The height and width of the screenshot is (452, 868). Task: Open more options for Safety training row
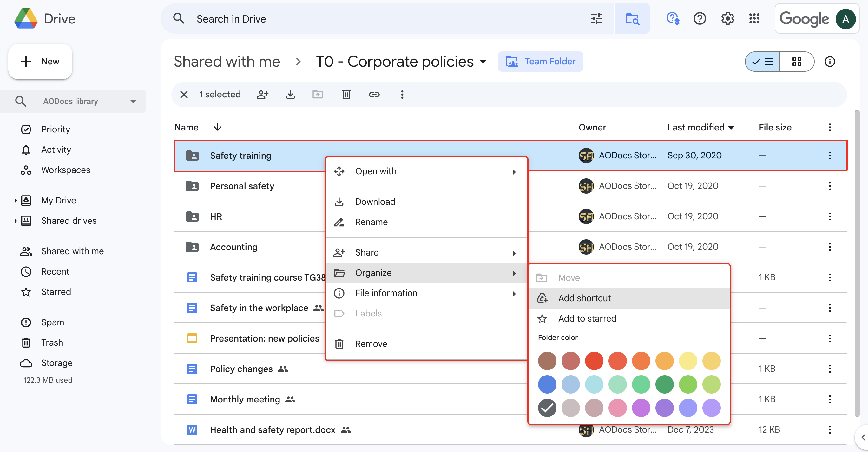tap(830, 156)
